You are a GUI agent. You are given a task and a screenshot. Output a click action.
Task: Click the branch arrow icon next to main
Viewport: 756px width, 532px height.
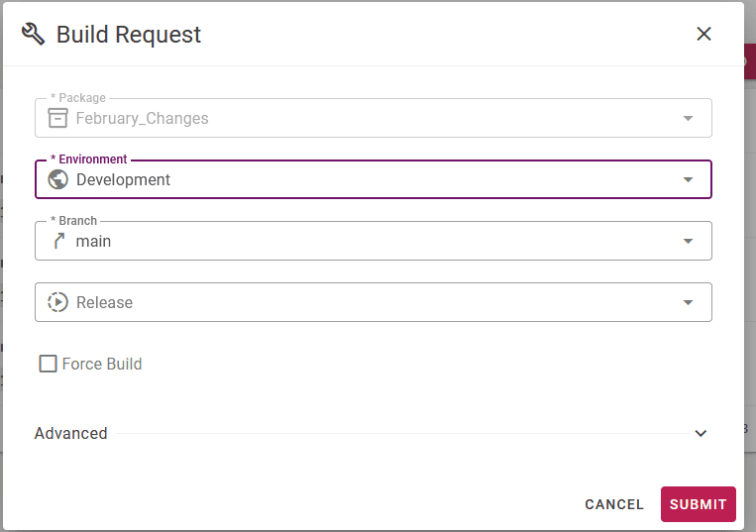(58, 241)
